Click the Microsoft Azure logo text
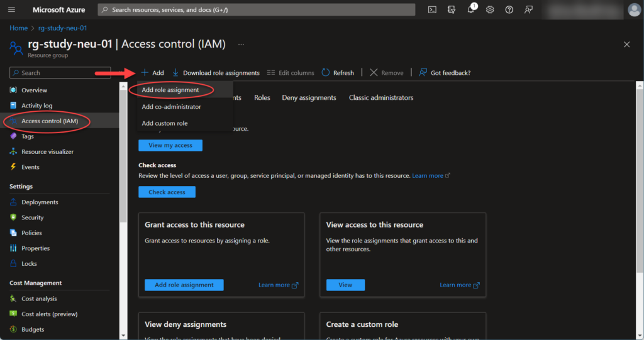Screen dimensions: 644x340 [58, 9]
